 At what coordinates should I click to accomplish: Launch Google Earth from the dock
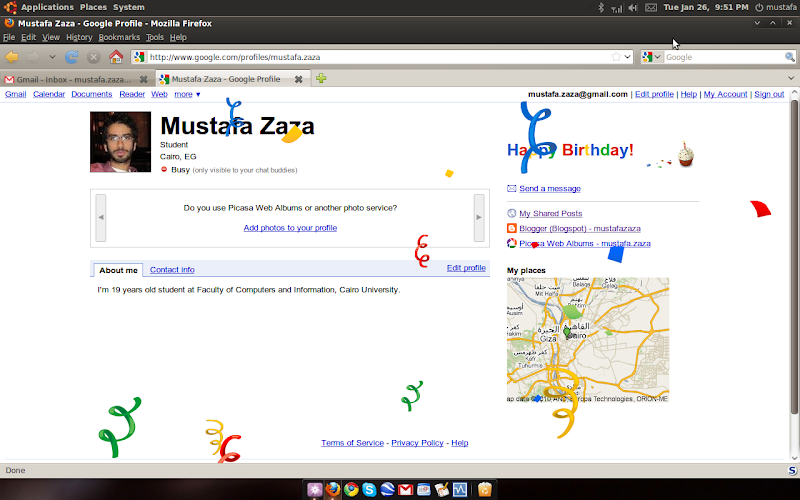387,489
